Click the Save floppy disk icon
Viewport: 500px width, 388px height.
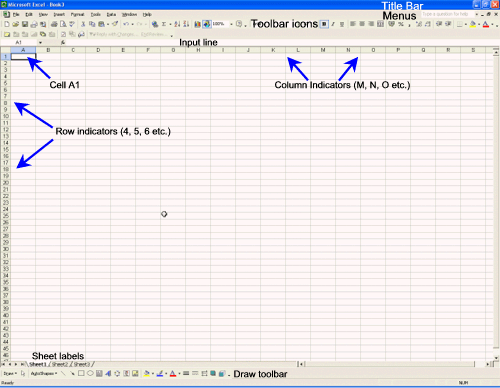point(25,24)
